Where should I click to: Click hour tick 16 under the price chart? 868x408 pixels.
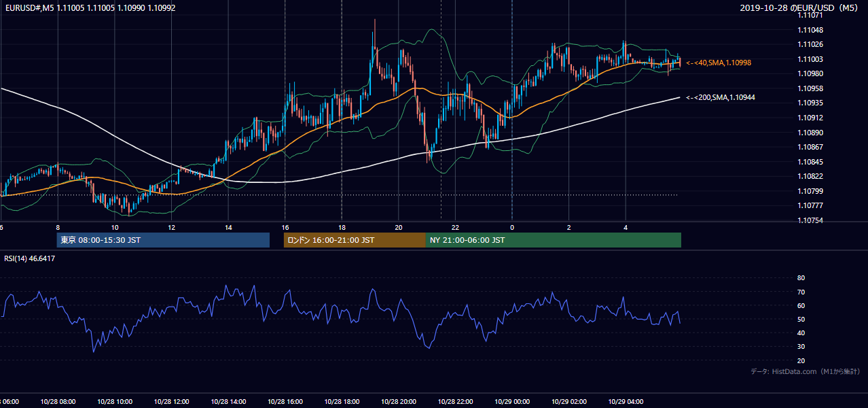[285, 228]
